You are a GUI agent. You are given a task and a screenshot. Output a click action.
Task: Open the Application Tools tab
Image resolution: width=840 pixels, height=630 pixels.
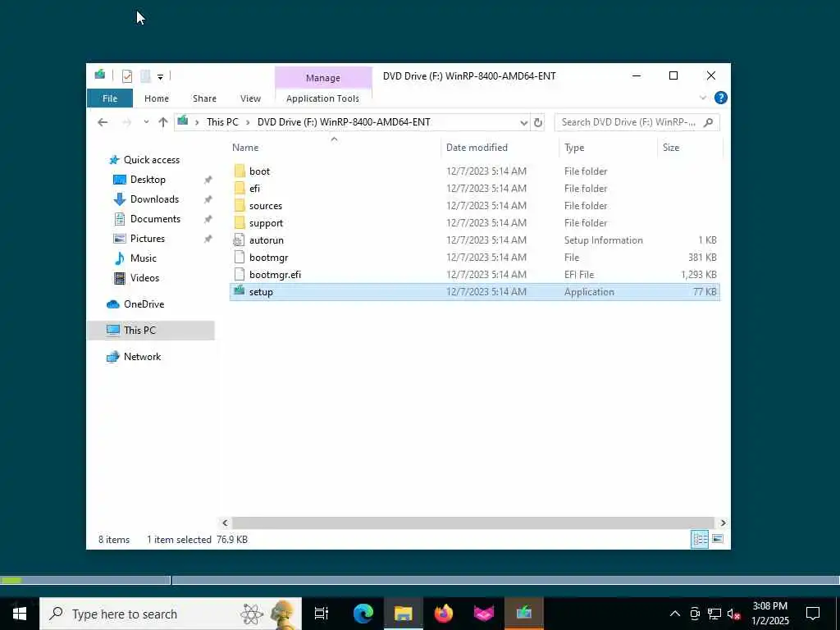322,98
